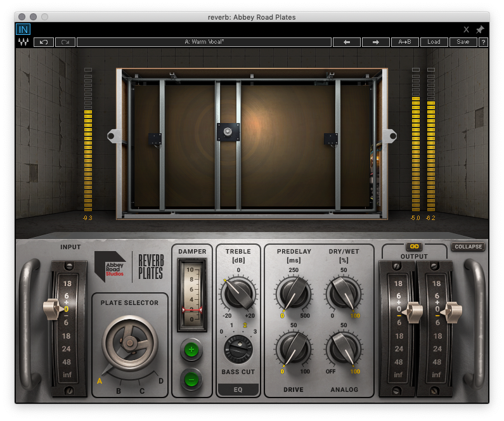Click the undo arrow button

point(43,42)
